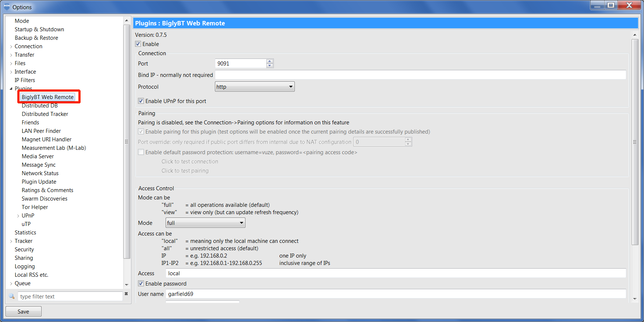Viewport: 644px width, 322px height.
Task: Expand the Files tree node
Action: [11, 63]
